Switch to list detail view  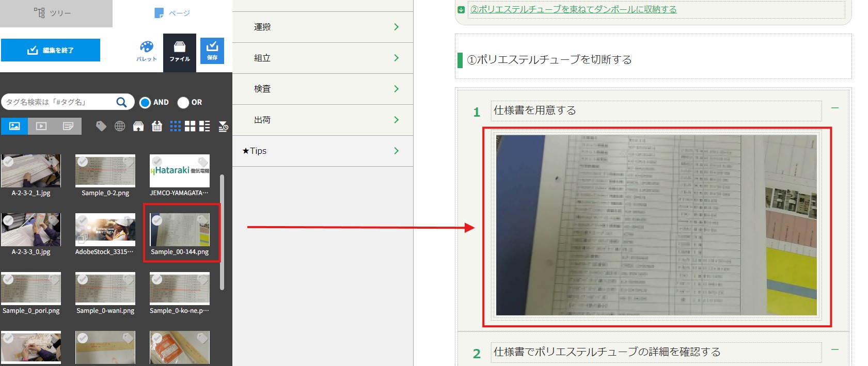click(x=204, y=126)
